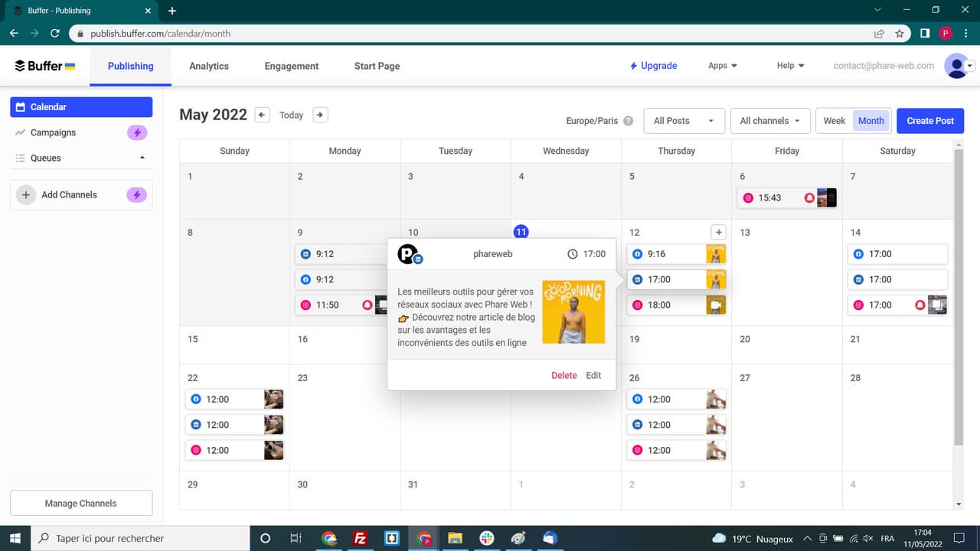Click the reminder bell on 15:43 post
The image size is (980, 551).
(x=809, y=198)
